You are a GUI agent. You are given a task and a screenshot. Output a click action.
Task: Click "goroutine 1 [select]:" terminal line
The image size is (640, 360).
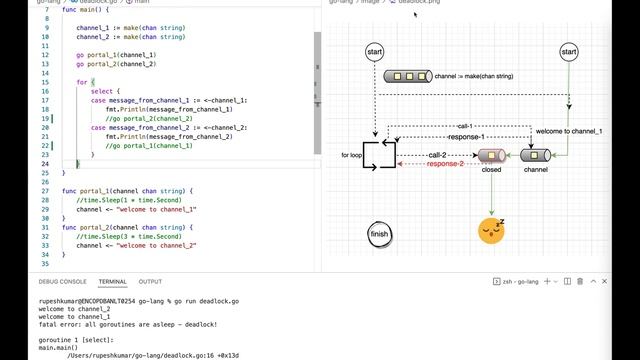point(76,340)
